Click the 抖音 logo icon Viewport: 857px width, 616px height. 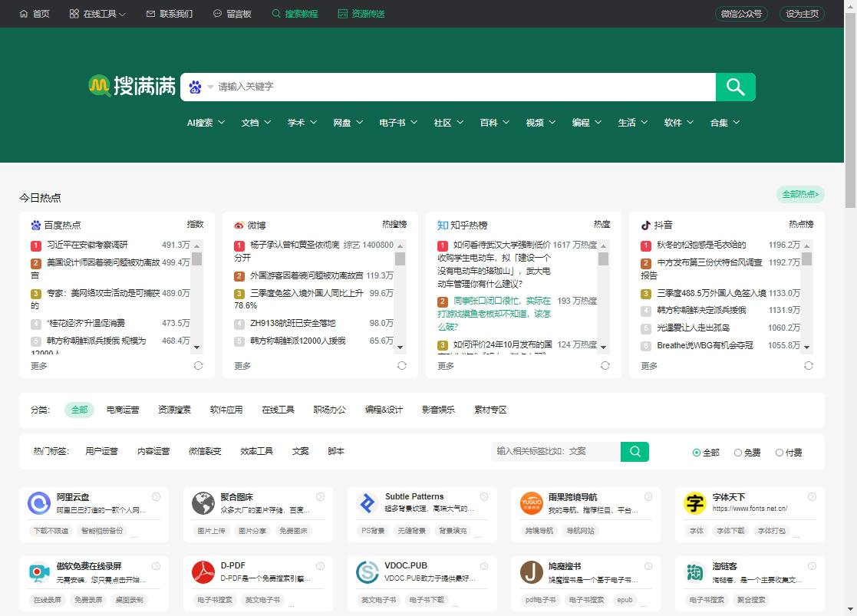645,226
